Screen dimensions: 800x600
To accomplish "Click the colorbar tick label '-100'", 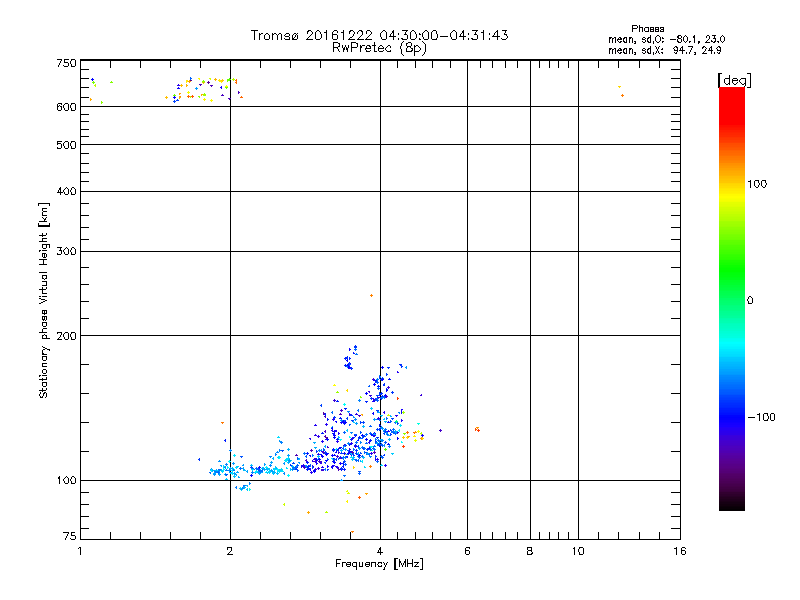I will [761, 417].
